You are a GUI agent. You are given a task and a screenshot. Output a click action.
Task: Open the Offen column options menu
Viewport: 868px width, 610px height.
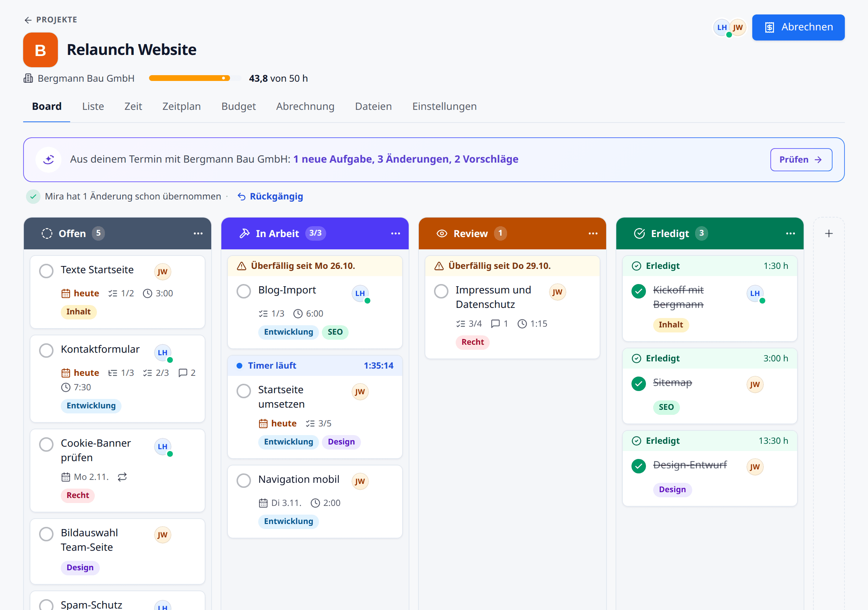click(198, 233)
